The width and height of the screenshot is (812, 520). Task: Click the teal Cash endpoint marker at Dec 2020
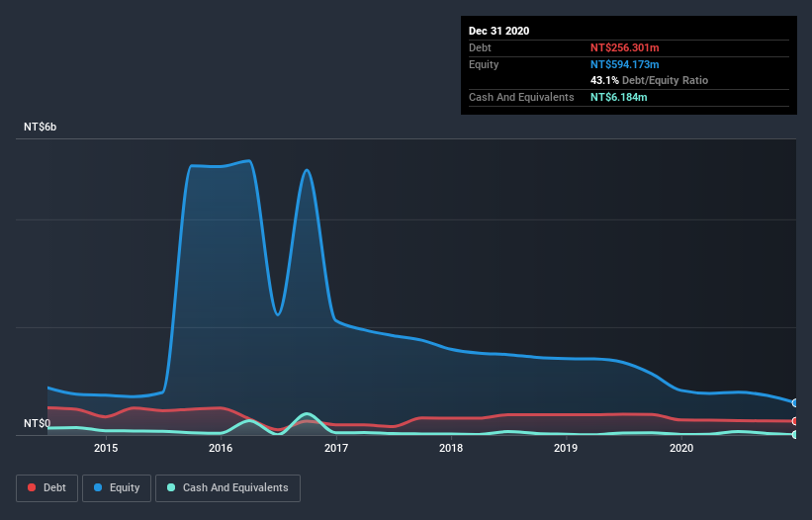[795, 435]
